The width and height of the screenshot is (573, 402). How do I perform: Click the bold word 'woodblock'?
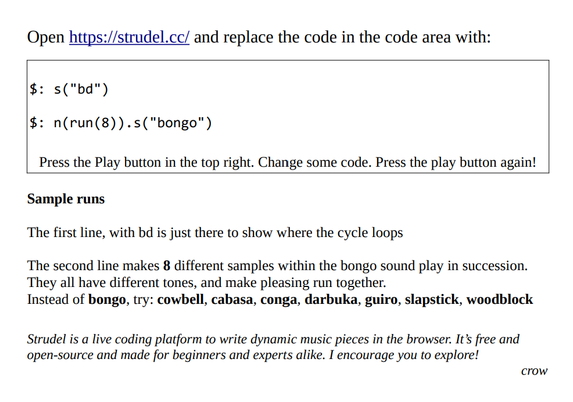(x=500, y=299)
